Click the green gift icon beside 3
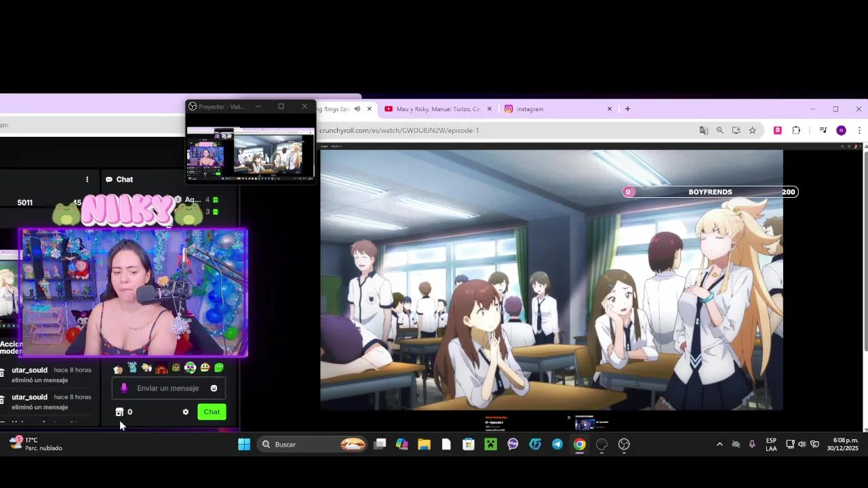 coord(216,212)
